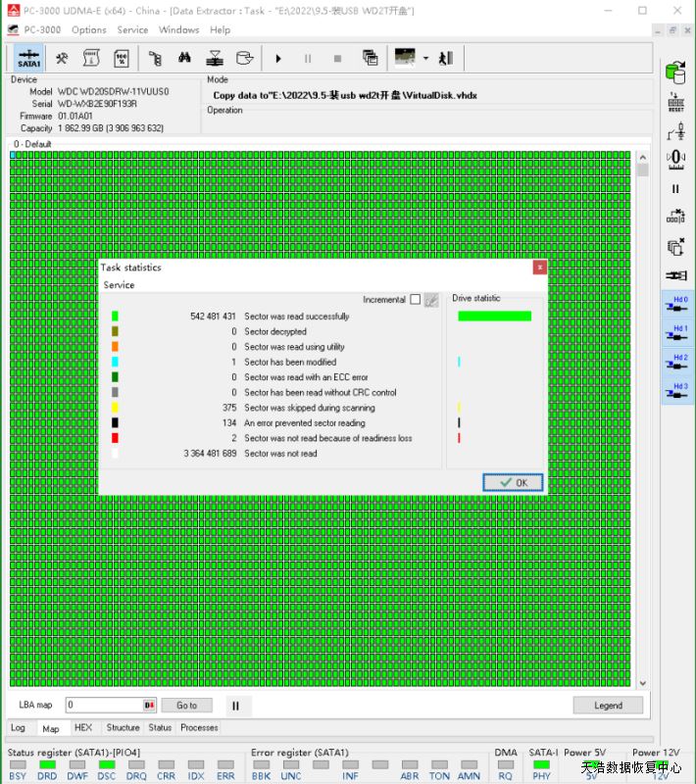
Task: Click the Legend button
Action: coord(608,705)
